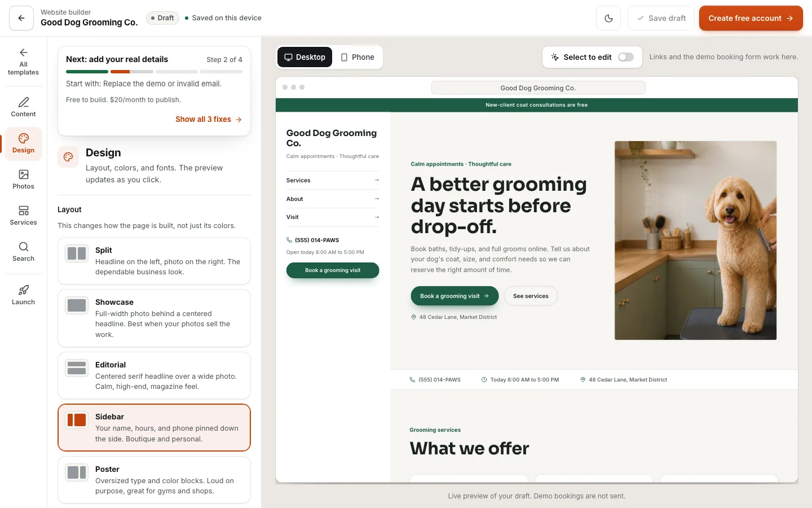This screenshot has width=812, height=508.
Task: Click 'Free to build. $20/month to publish.' text
Action: (x=123, y=100)
